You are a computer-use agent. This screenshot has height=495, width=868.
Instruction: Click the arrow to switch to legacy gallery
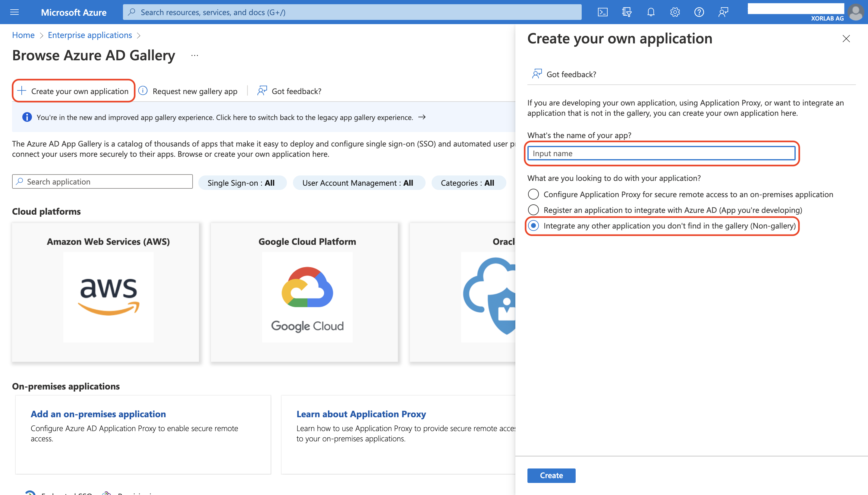422,117
